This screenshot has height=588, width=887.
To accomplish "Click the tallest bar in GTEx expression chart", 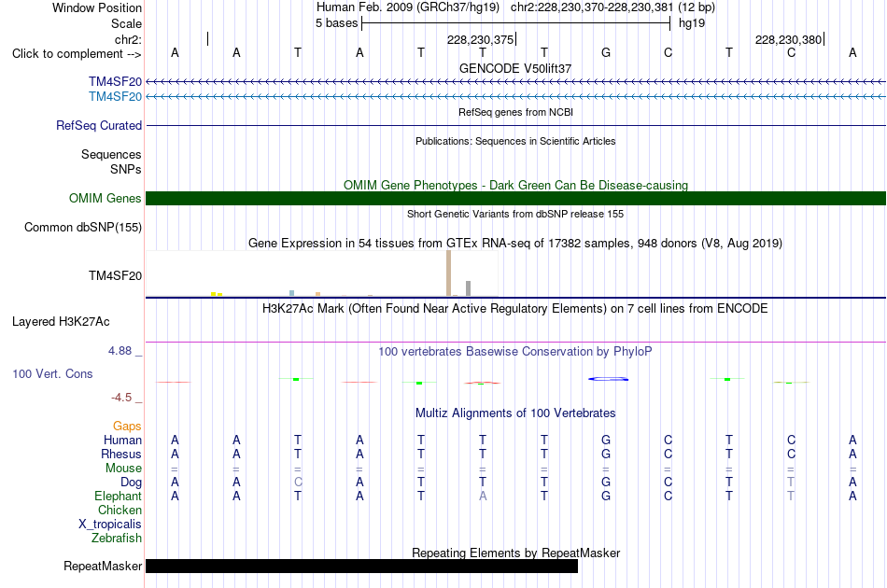I will [x=448, y=273].
